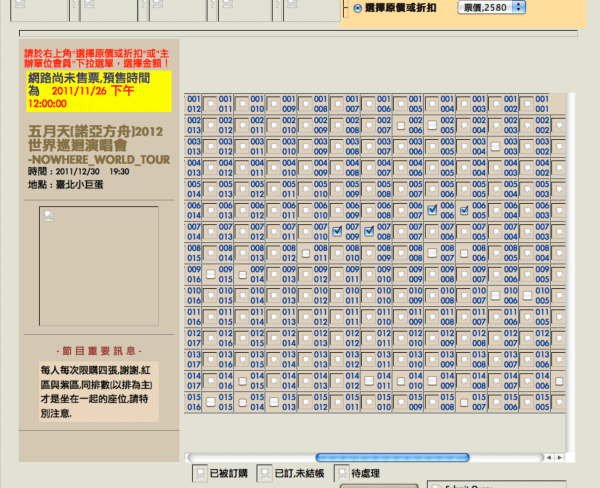Uncheck seat row 007 seat 009

pyautogui.click(x=337, y=231)
